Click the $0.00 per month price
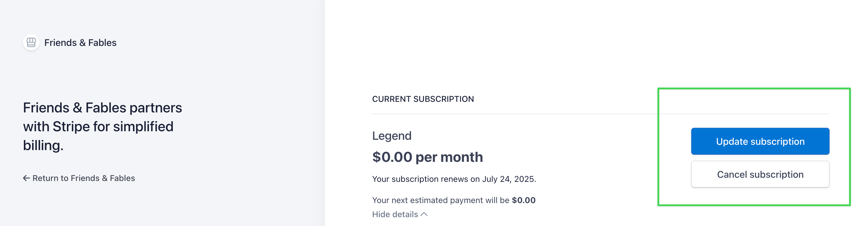 pyautogui.click(x=427, y=157)
